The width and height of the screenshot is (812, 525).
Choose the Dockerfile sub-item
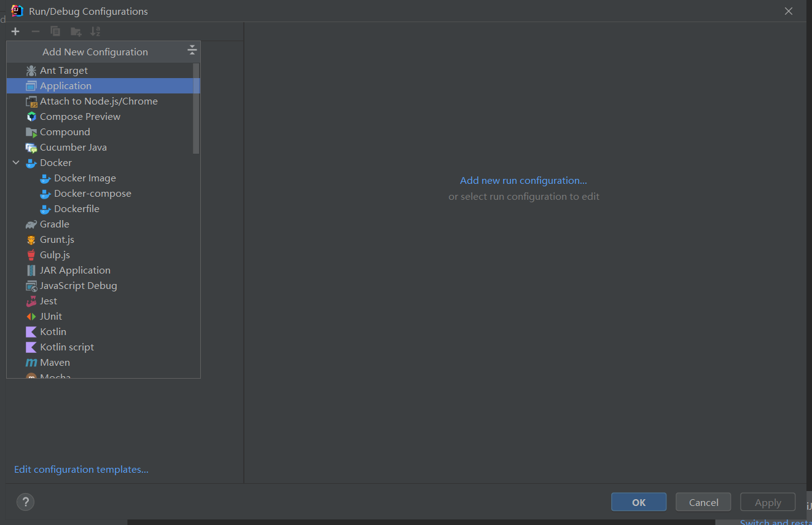click(x=103, y=209)
